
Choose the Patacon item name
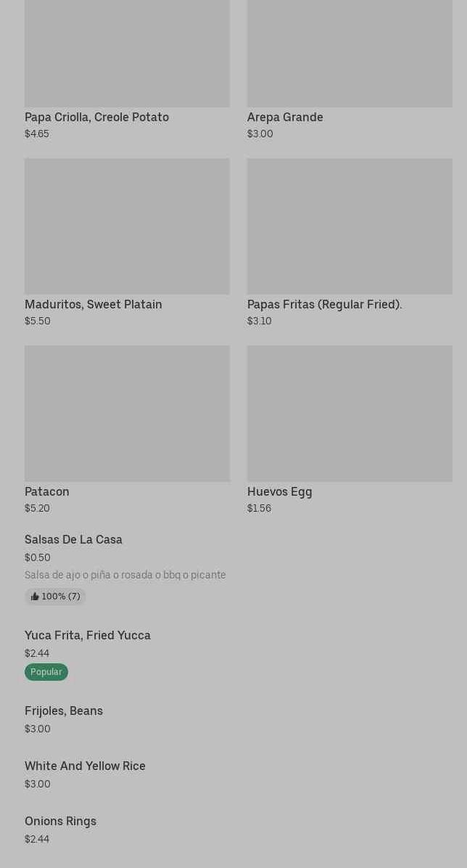coord(47,491)
